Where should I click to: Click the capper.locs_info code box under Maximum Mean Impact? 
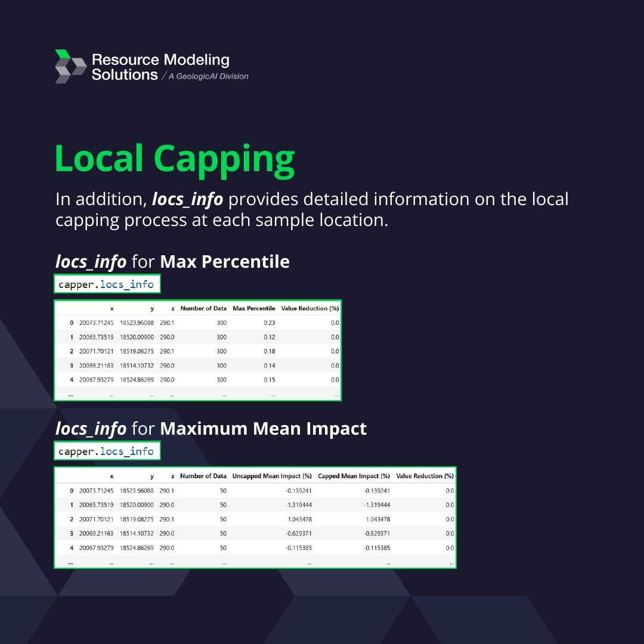[107, 451]
